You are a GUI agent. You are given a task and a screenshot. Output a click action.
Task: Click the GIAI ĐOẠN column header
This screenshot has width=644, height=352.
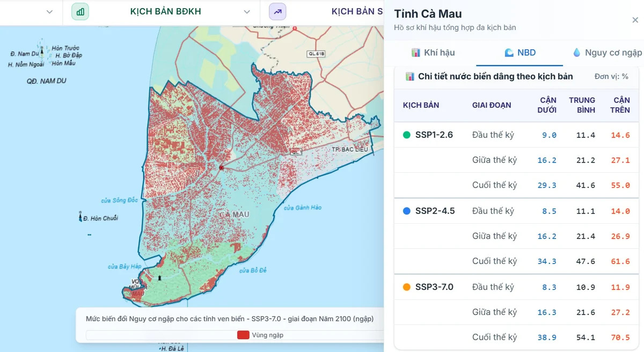click(492, 105)
